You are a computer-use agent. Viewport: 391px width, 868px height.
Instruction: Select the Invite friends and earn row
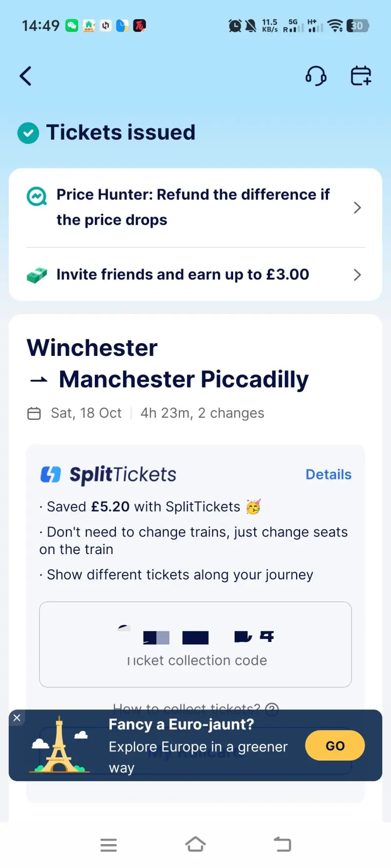(183, 275)
